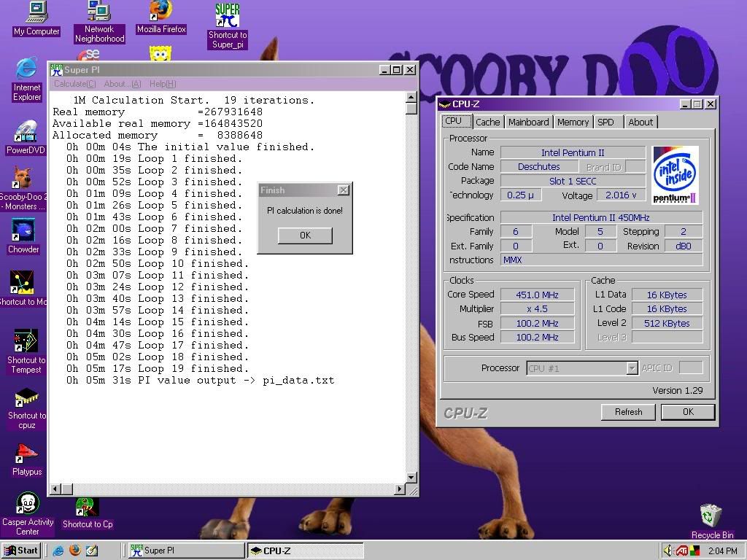The width and height of the screenshot is (747, 560).
Task: Click OK button in CPU-Z window
Action: (688, 412)
